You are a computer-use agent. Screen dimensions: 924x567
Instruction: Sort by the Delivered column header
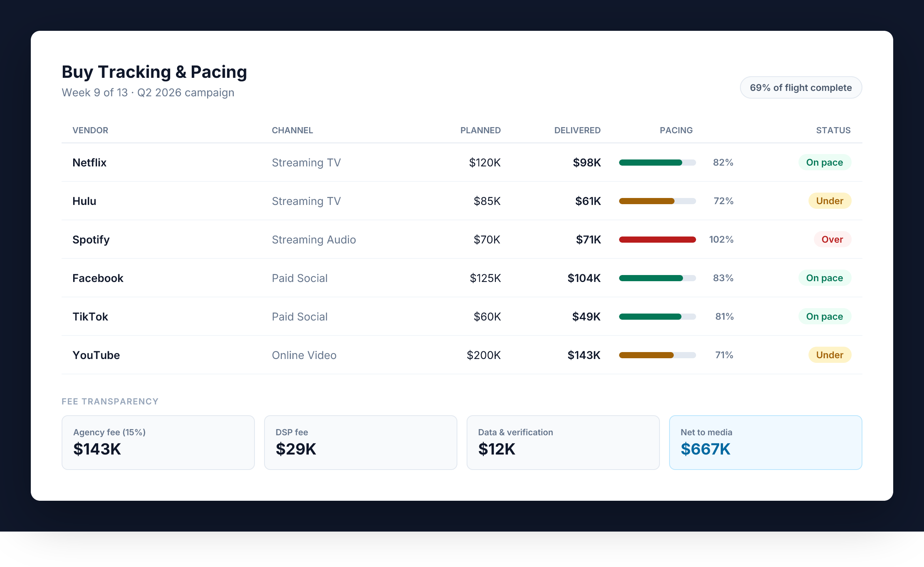click(x=577, y=131)
